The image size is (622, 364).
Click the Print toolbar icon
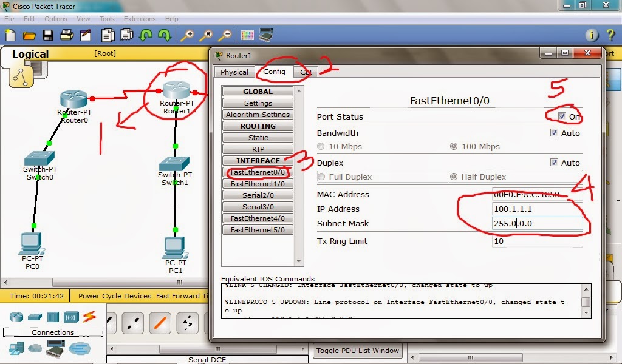tap(67, 35)
